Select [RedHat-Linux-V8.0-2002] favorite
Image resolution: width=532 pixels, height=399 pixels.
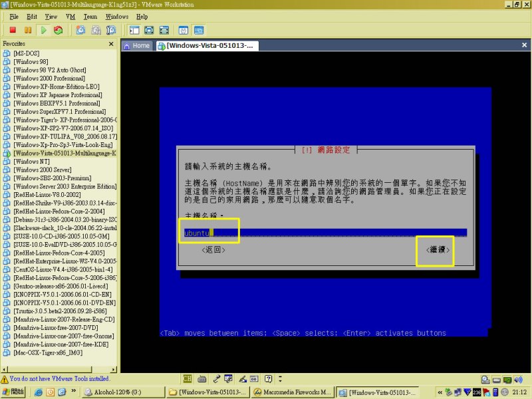pyautogui.click(x=47, y=195)
